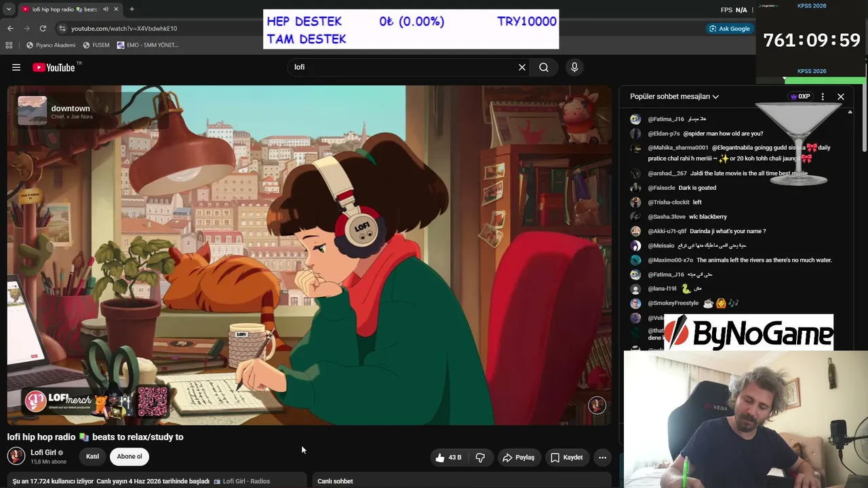This screenshot has width=868, height=488.
Task: Open live chat options menu
Action: [x=823, y=96]
